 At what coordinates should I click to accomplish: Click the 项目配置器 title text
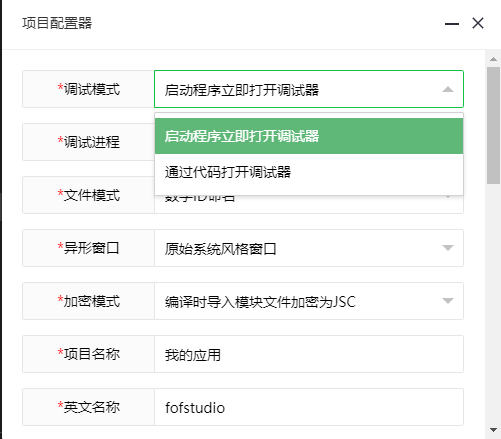57,23
